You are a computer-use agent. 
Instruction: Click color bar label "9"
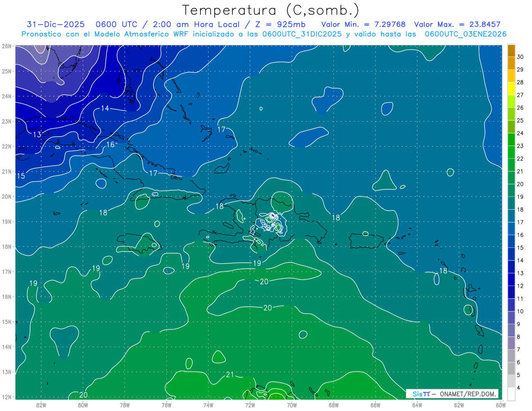point(519,324)
